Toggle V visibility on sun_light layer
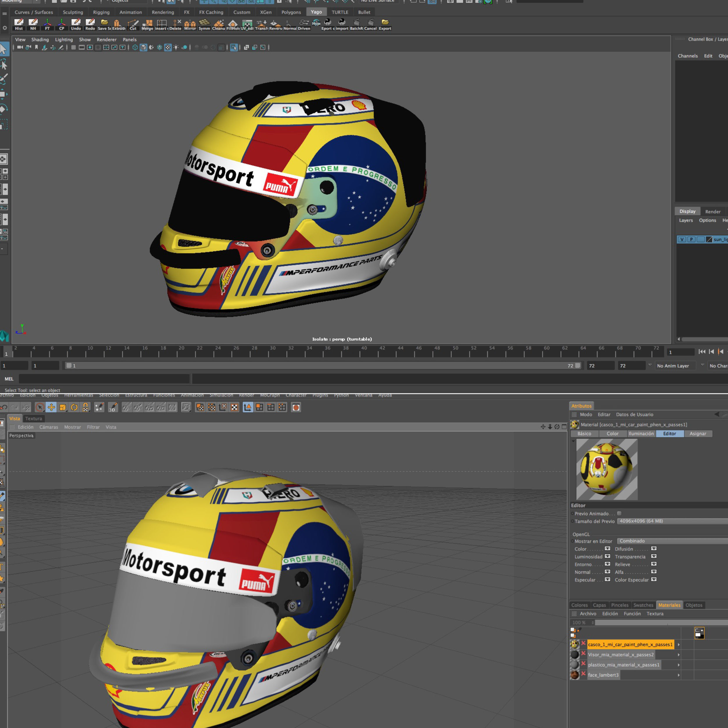The image size is (728, 728). point(682,239)
